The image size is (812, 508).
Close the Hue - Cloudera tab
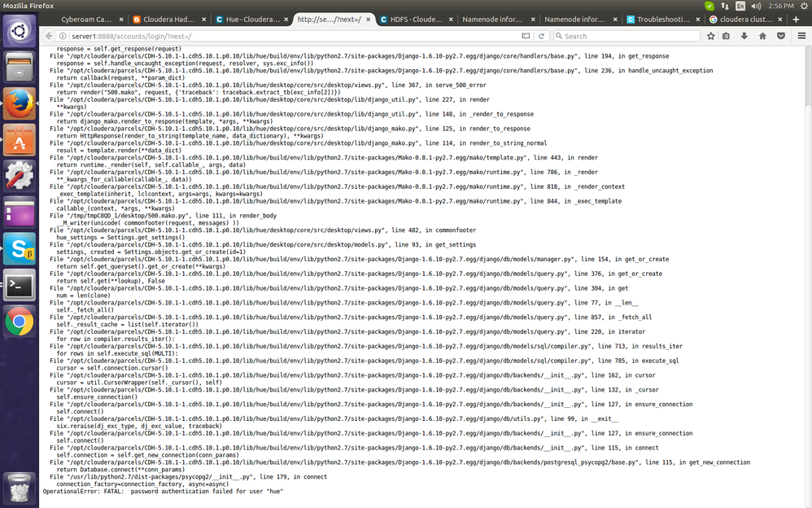[286, 20]
